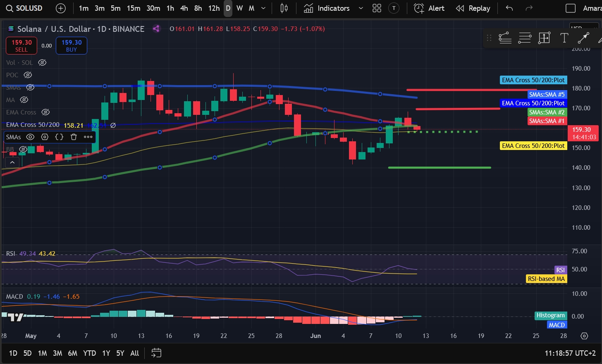Screen dimensions: 602x364
Task: Click the red SMAs:SMA #1 label
Action: [547, 121]
